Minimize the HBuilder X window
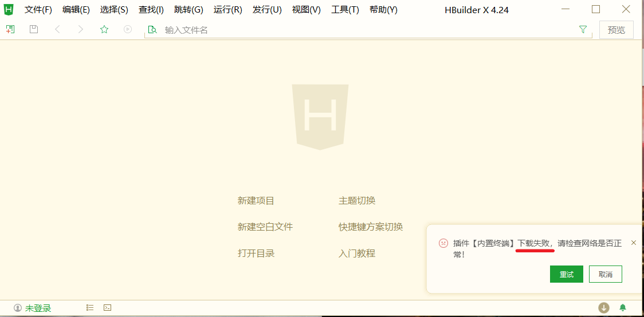 [566, 9]
